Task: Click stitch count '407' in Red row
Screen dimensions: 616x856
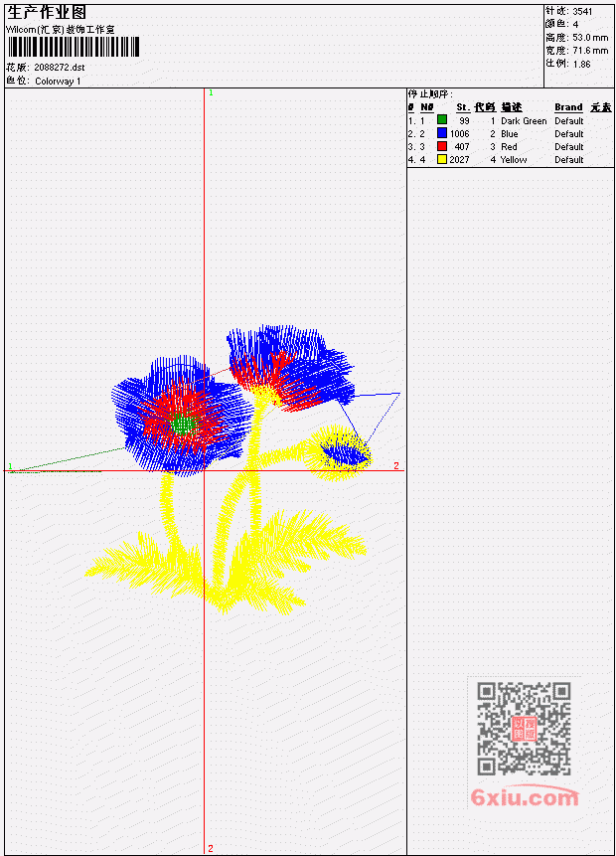Action: coord(462,147)
